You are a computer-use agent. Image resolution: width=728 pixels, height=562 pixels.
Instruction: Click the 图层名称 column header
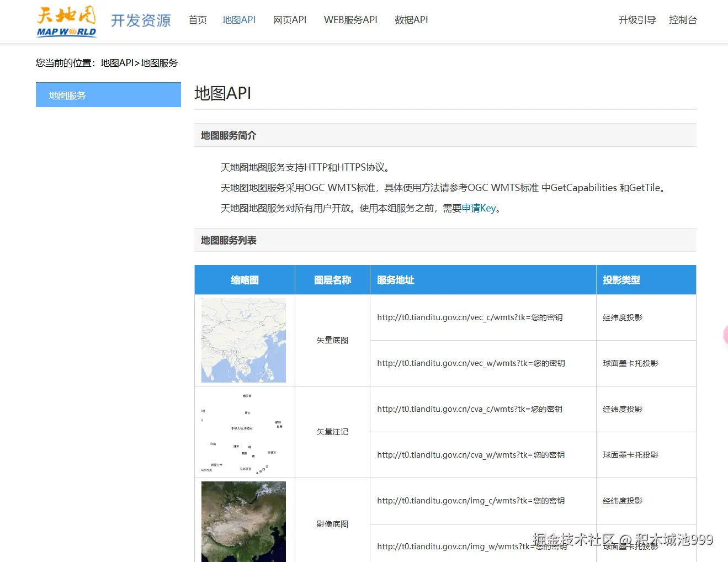tap(332, 280)
